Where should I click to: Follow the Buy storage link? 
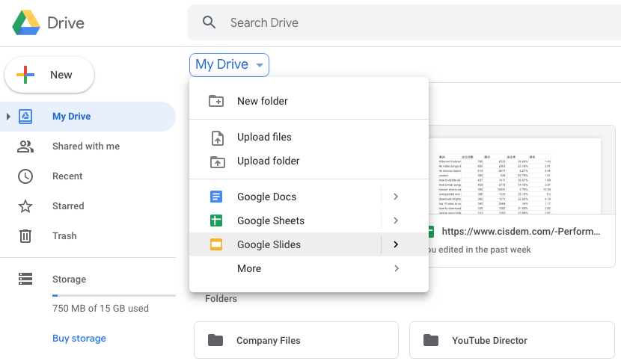[x=79, y=339]
